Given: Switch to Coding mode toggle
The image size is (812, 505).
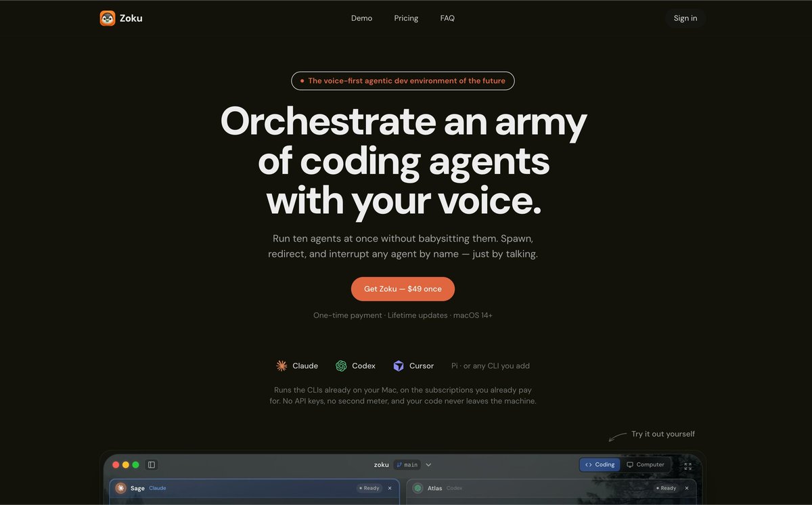Looking at the screenshot, I should point(600,465).
